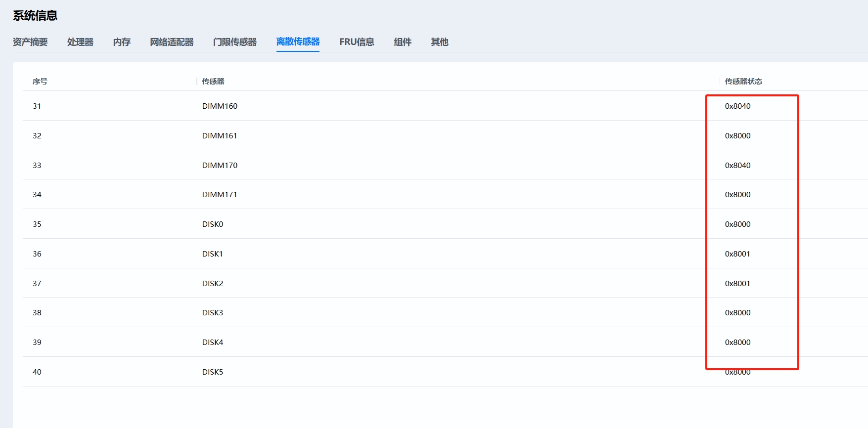Viewport: 868px width, 428px height.
Task: Open the 其他 tab
Action: tap(439, 42)
